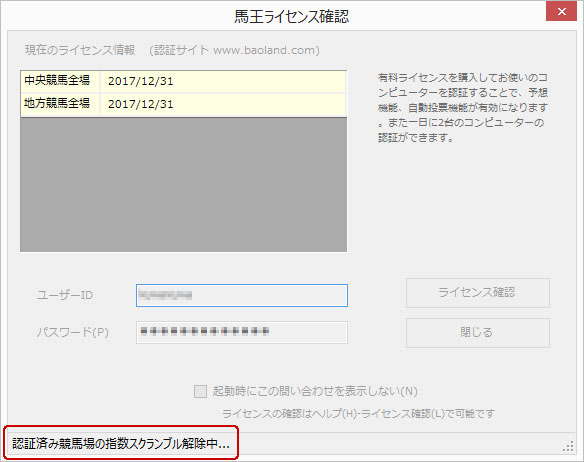The height and width of the screenshot is (462, 584).
Task: Click the 有料ライセンス description paragraph
Action: tap(463, 108)
